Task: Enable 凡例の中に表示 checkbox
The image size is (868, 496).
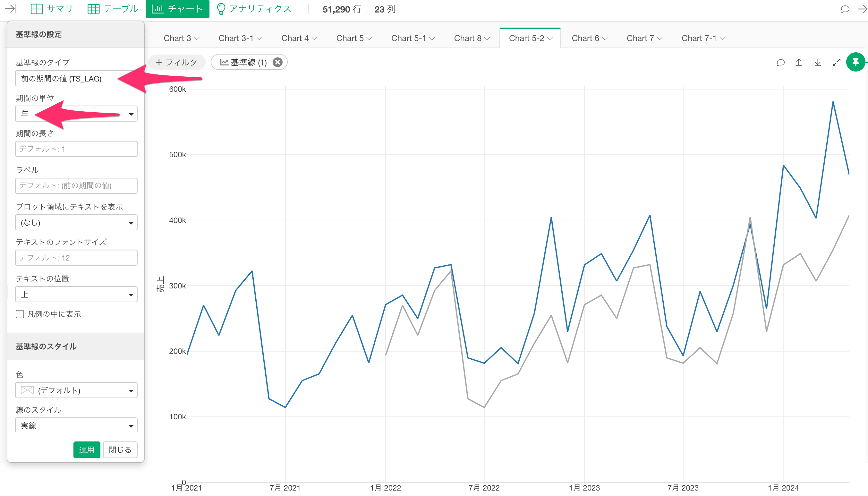Action: (20, 314)
